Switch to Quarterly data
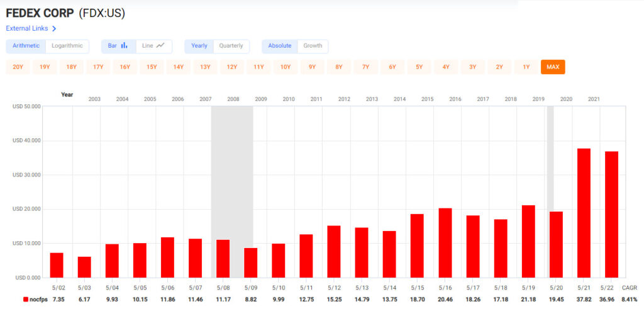 coord(231,46)
